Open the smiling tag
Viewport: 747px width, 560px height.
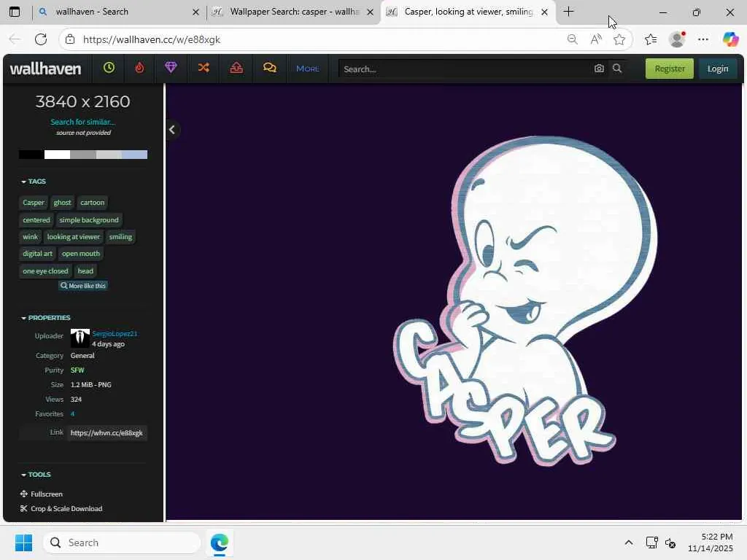pyautogui.click(x=120, y=237)
